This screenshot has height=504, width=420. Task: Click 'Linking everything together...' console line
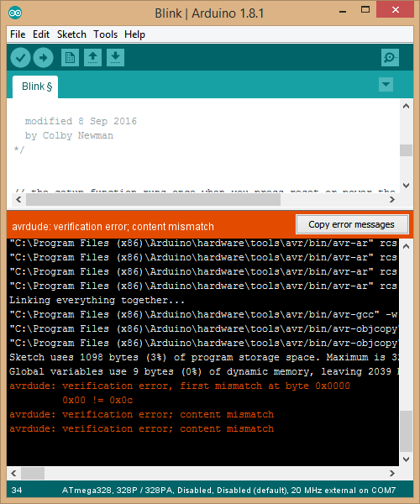(97, 300)
